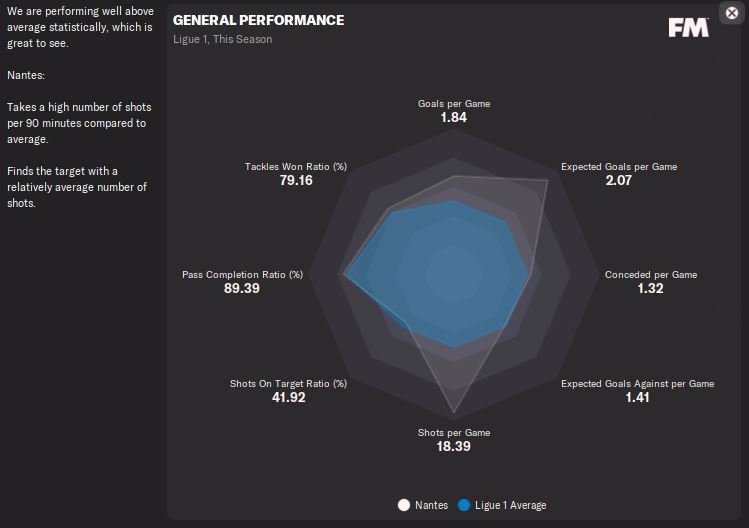Click the General Performance title
749x528 pixels.
tap(258, 20)
